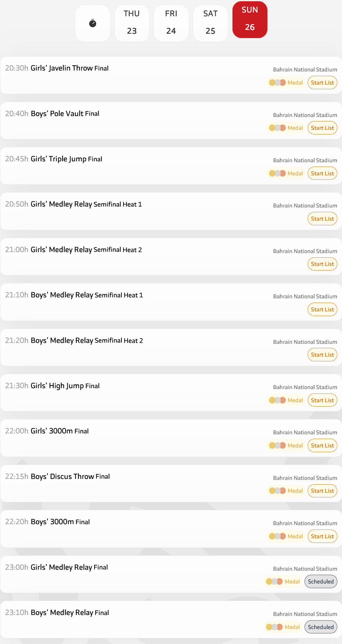
Task: Open Start List for Girls' Javelin Throw
Action: [x=322, y=83]
